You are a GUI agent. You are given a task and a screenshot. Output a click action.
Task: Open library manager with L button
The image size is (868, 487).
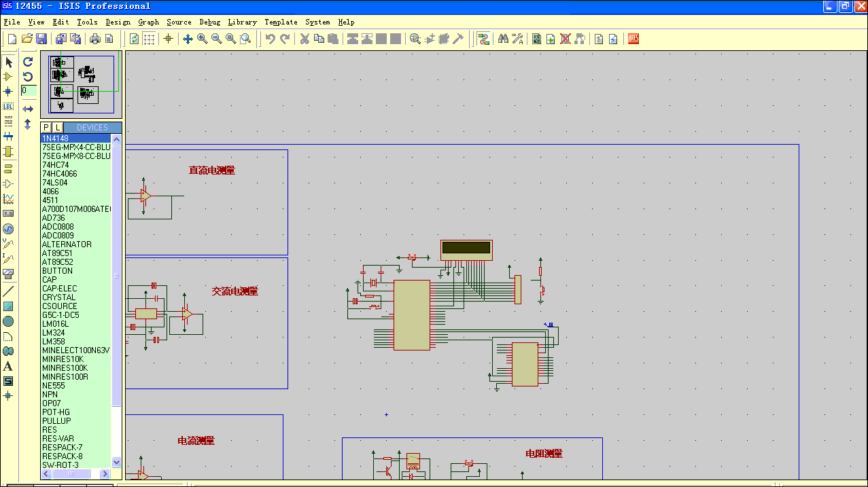[x=58, y=128]
